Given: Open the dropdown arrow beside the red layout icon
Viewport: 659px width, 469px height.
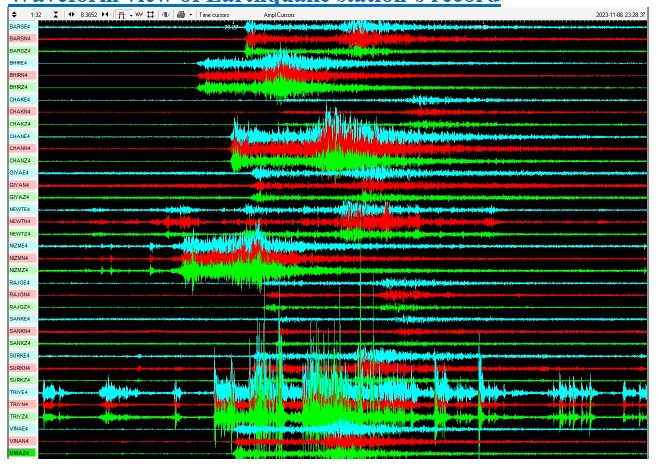Looking at the screenshot, I should tap(130, 15).
